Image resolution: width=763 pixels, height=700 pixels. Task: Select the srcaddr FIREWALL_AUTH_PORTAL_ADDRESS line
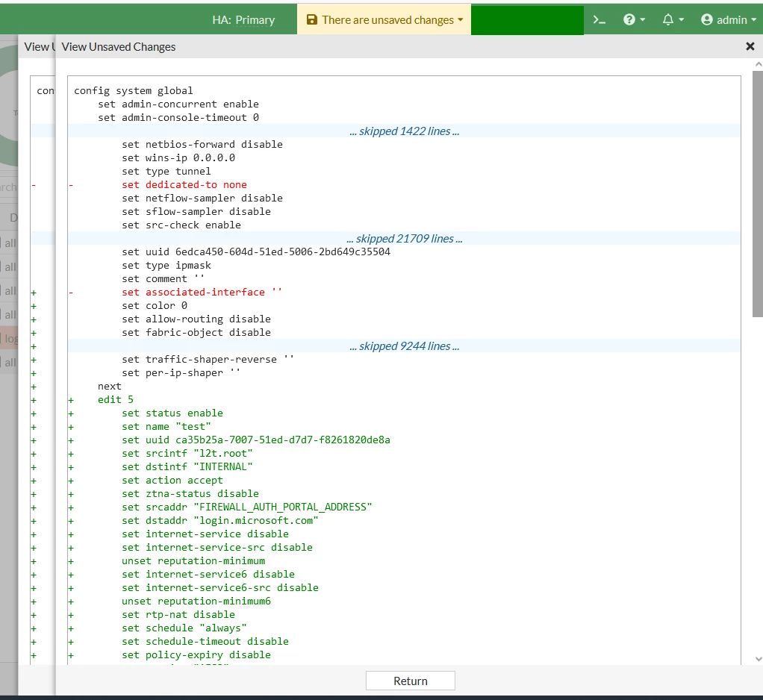(x=246, y=507)
